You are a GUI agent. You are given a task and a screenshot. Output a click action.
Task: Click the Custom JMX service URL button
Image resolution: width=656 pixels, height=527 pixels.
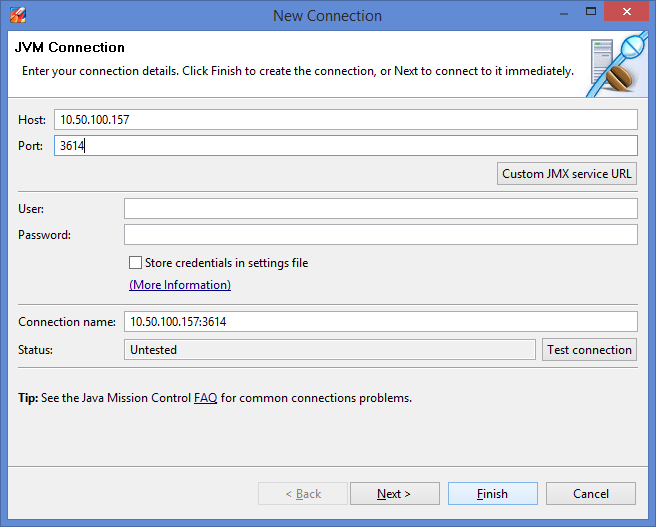click(567, 174)
